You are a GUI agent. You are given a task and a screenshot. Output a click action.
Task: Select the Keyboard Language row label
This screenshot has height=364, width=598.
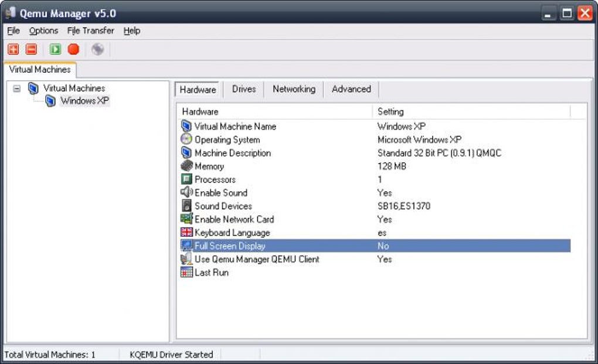(232, 233)
